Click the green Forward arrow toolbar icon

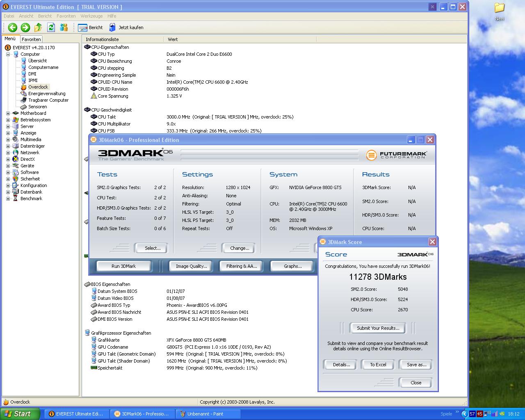(25, 27)
